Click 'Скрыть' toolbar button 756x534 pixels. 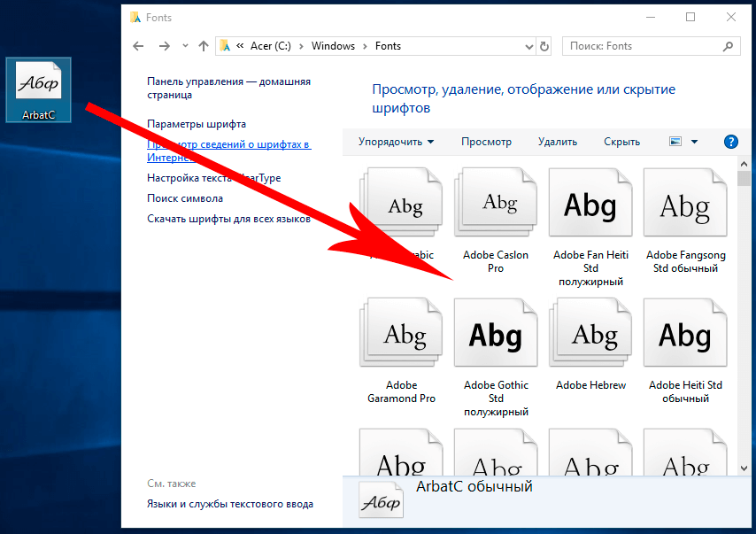tap(622, 142)
